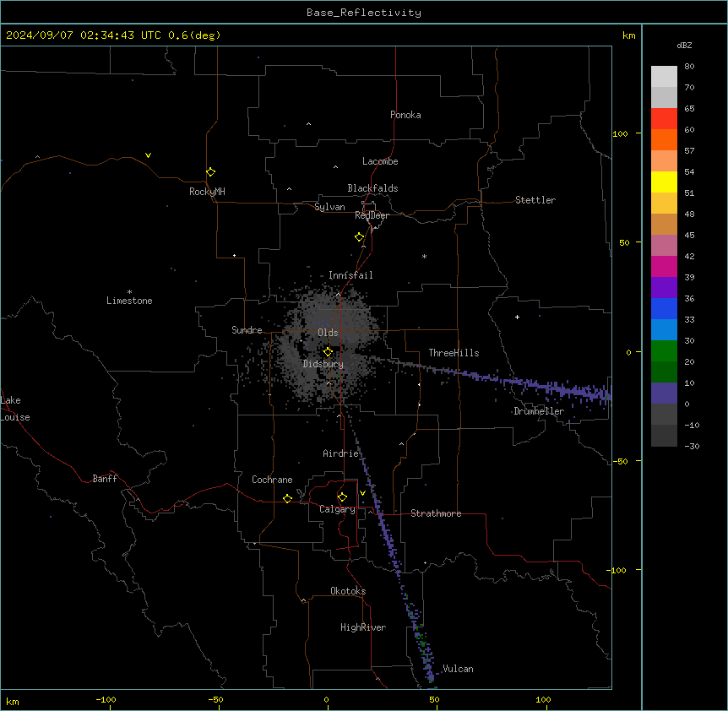The height and width of the screenshot is (711, 728).
Task: Click the RockyMH label
Action: click(207, 192)
